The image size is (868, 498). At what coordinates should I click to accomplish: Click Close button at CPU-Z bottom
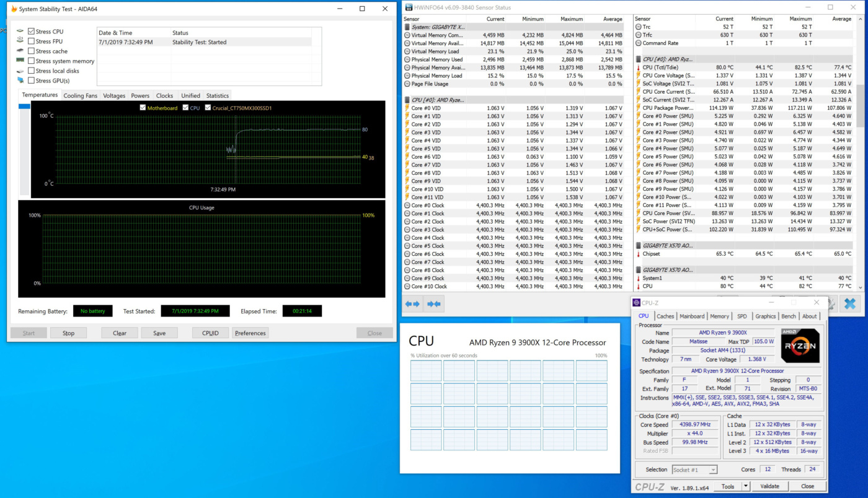tap(807, 486)
